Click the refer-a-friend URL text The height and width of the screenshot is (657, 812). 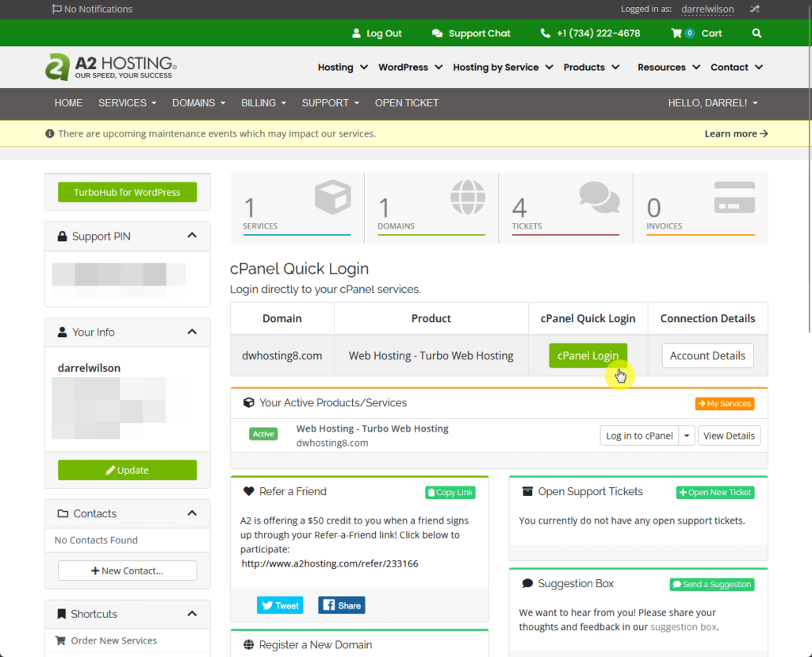coord(329,563)
